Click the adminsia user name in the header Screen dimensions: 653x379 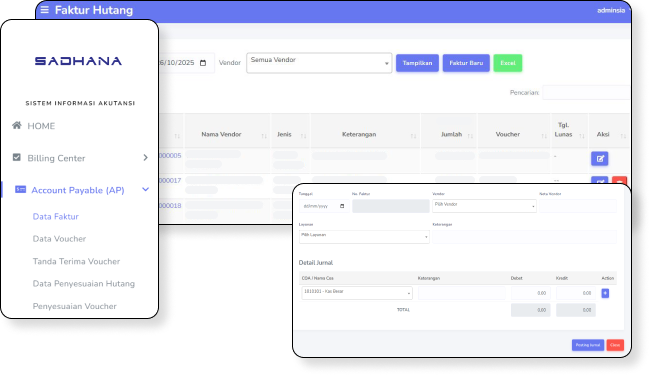[611, 10]
